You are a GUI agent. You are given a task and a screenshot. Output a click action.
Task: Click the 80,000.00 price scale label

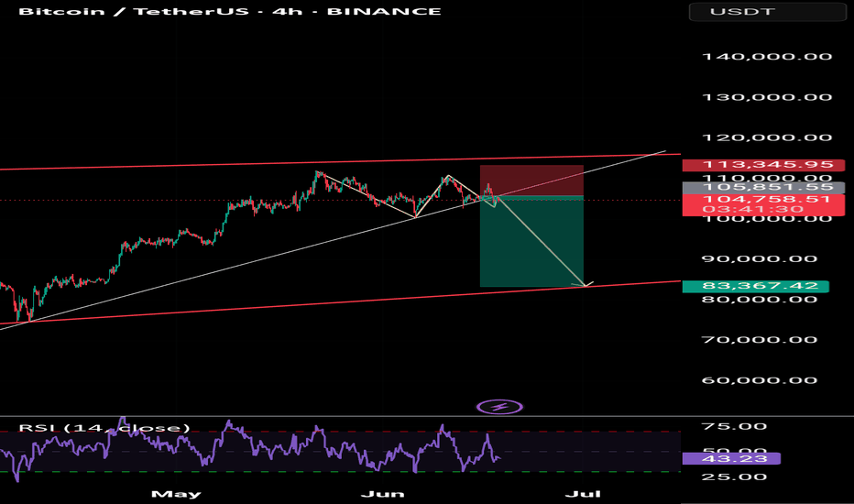760,299
